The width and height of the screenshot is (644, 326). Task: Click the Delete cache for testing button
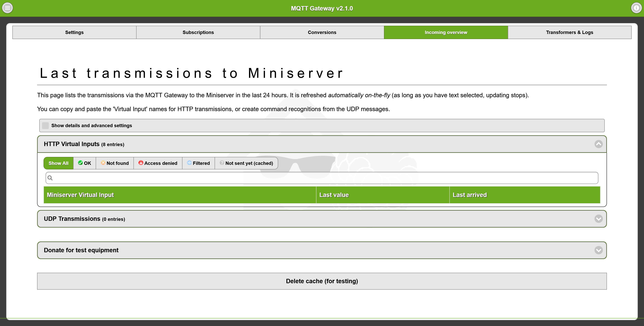pos(322,281)
